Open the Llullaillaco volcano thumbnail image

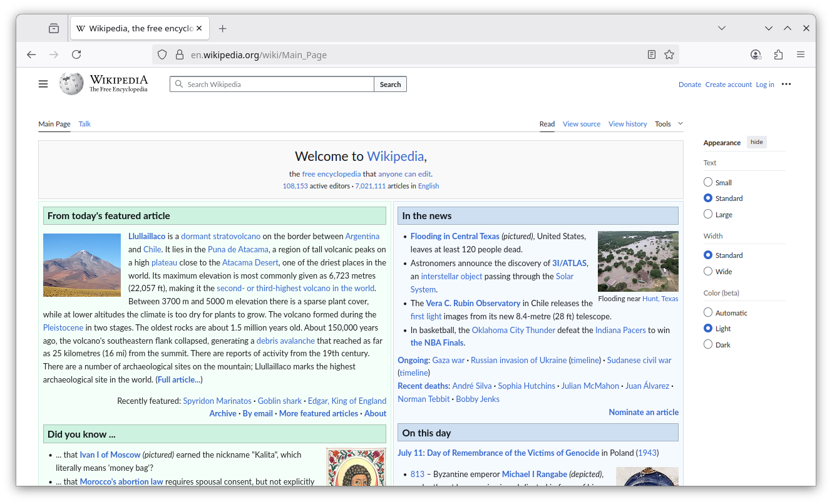[82, 265]
